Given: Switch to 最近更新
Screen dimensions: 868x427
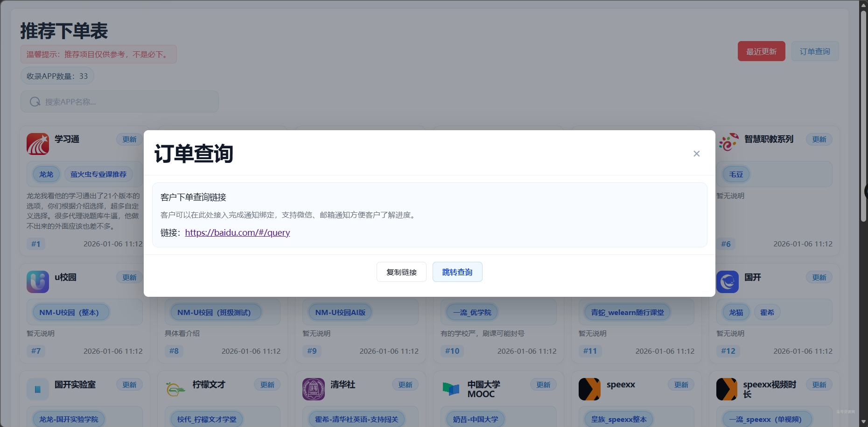Looking at the screenshot, I should point(761,51).
